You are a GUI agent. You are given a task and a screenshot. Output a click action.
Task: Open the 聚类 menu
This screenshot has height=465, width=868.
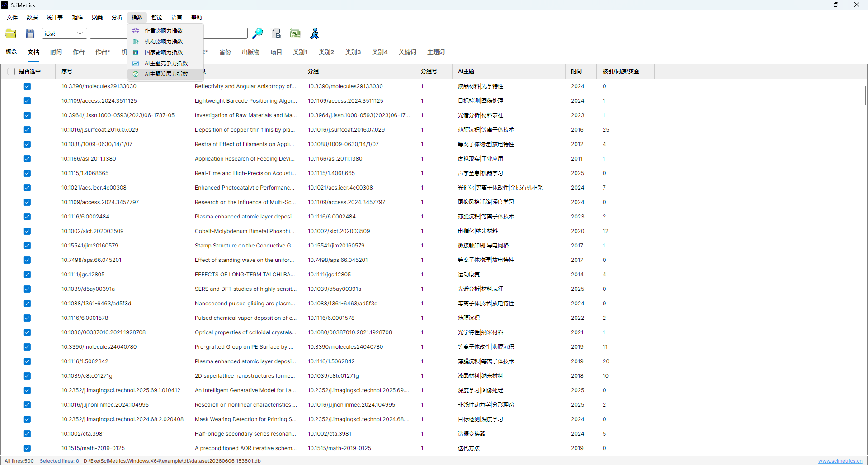97,18
